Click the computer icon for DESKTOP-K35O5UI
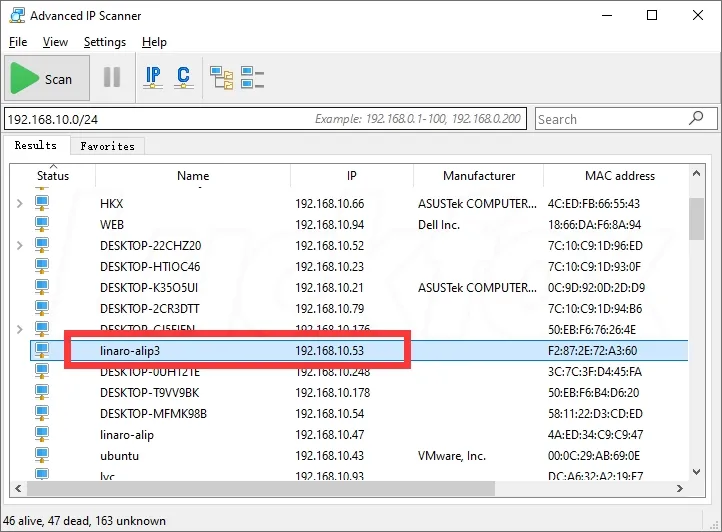 click(42, 287)
